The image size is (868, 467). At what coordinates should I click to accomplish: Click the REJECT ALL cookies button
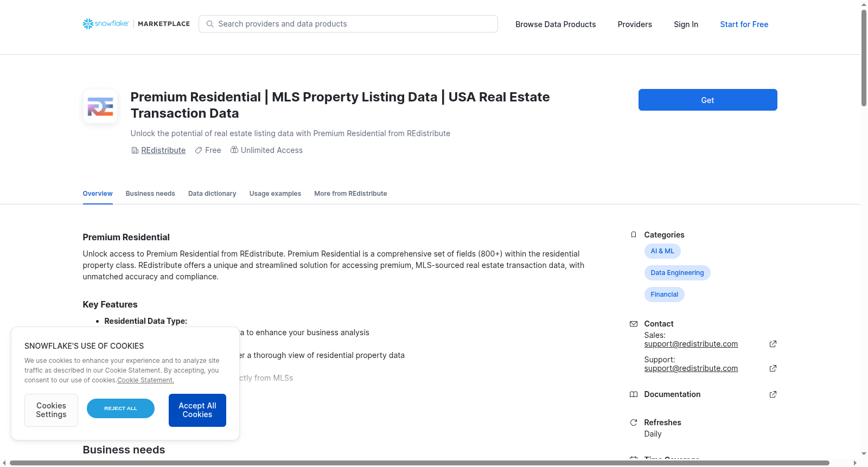coord(120,408)
